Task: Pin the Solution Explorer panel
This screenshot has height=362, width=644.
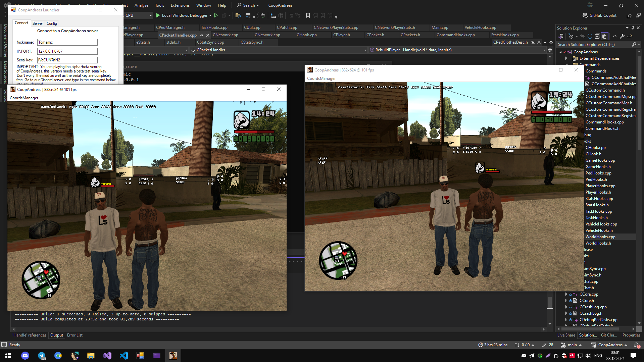Action: coord(633,28)
